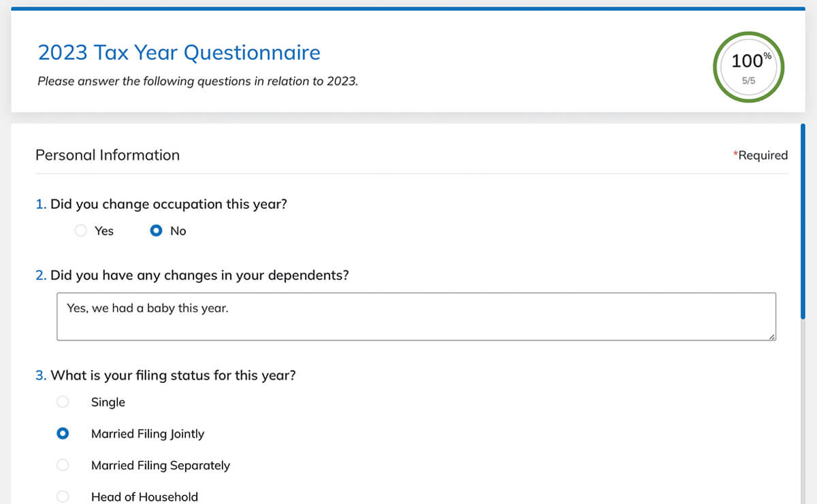The height and width of the screenshot is (504, 817).
Task: Select Head of Household filing status
Action: tap(63, 497)
